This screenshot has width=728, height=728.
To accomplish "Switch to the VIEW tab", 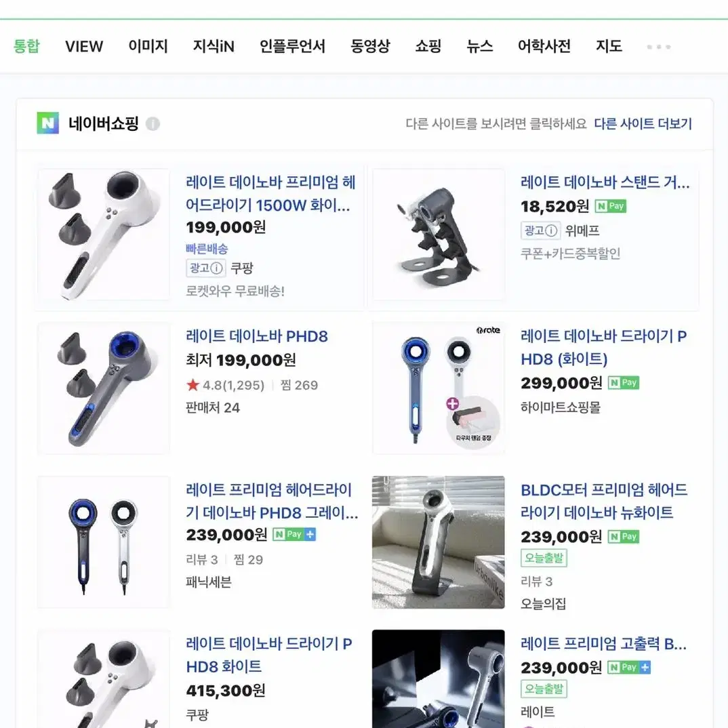I will 84,46.
